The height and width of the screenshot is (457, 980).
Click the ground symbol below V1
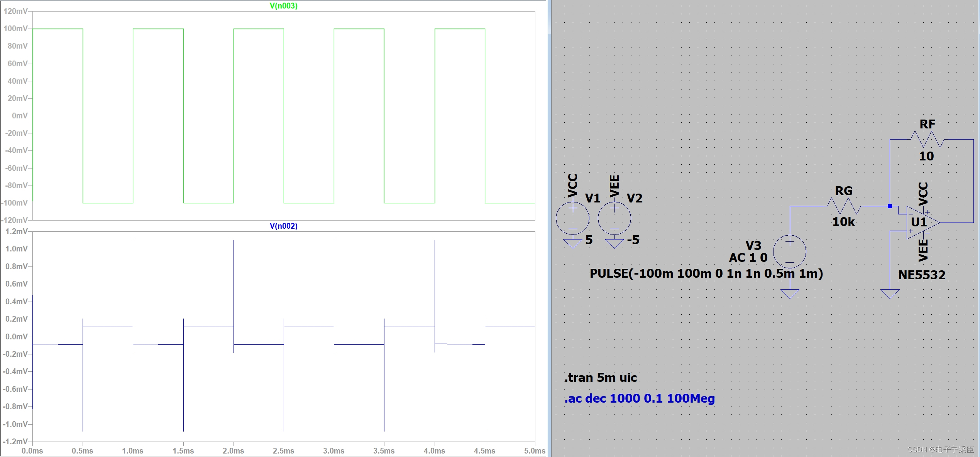point(572,244)
